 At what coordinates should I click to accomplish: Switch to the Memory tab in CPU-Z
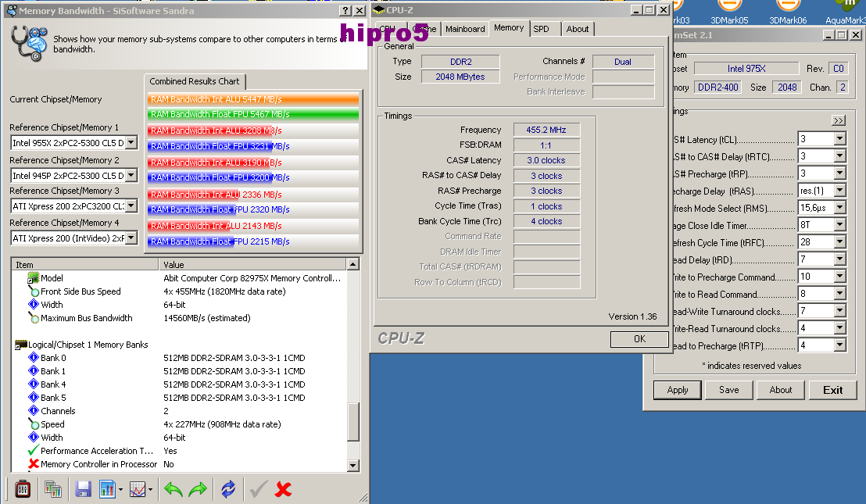point(509,27)
